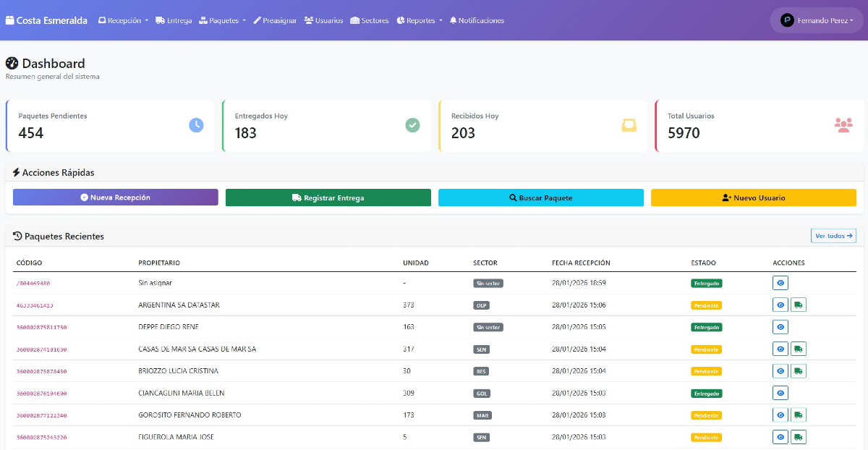This screenshot has height=450, width=868.
Task: View package of GOROSITO FERNANDO ROBERTO
Action: click(780, 415)
